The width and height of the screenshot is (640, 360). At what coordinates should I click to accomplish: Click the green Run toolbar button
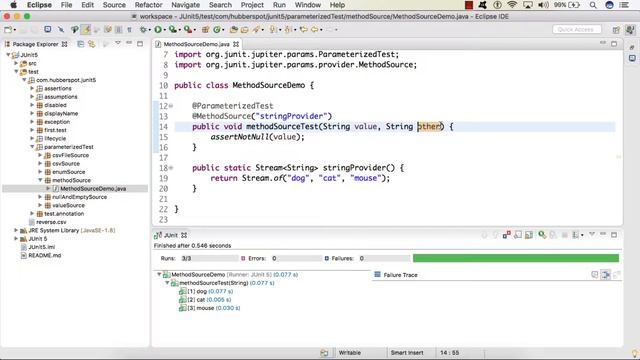[x=158, y=29]
